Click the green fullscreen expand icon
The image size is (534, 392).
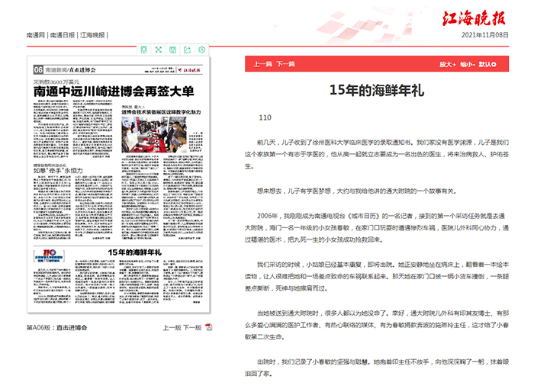158,50
